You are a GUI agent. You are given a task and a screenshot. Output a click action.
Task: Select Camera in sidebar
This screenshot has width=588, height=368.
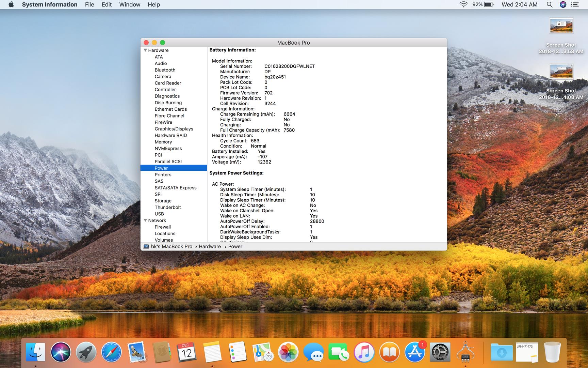(x=163, y=76)
